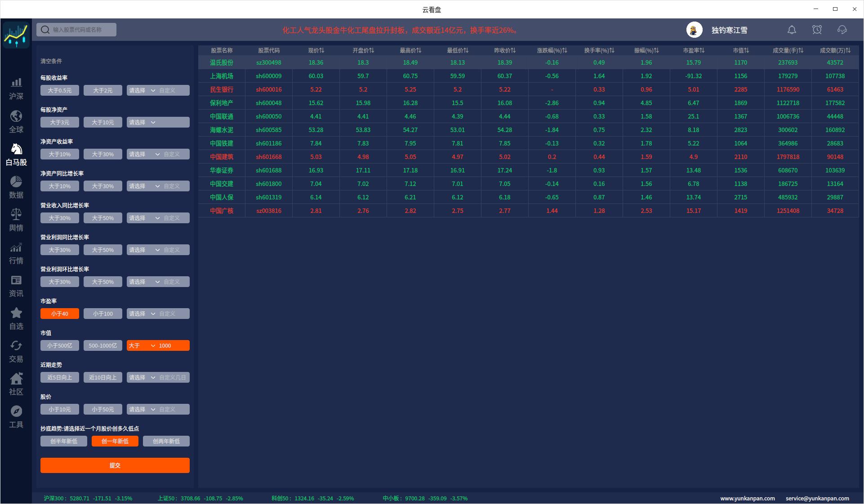Click the alarm clock icon
864x504 pixels.
[817, 30]
